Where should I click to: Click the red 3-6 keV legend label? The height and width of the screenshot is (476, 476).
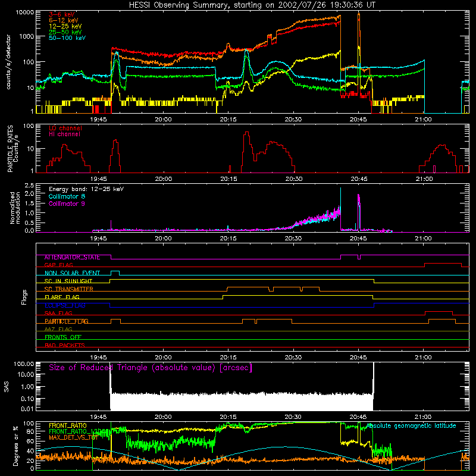tap(62, 14)
